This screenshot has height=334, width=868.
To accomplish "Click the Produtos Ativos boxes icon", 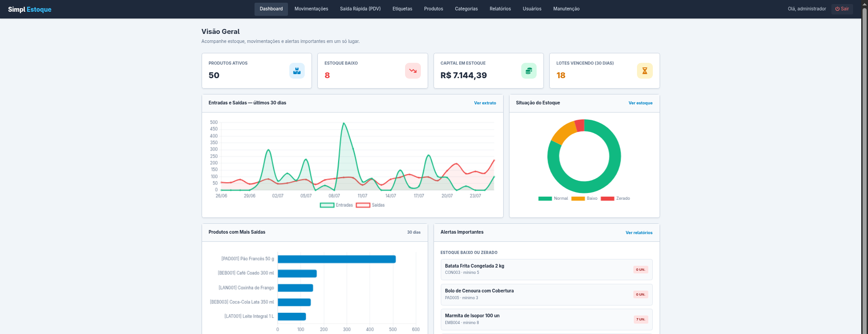I will tap(297, 71).
